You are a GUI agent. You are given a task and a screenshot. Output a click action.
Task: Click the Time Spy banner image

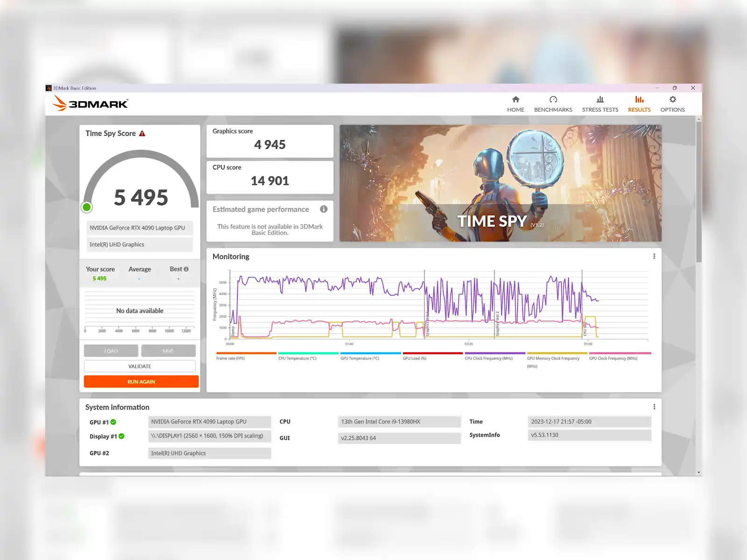[500, 183]
